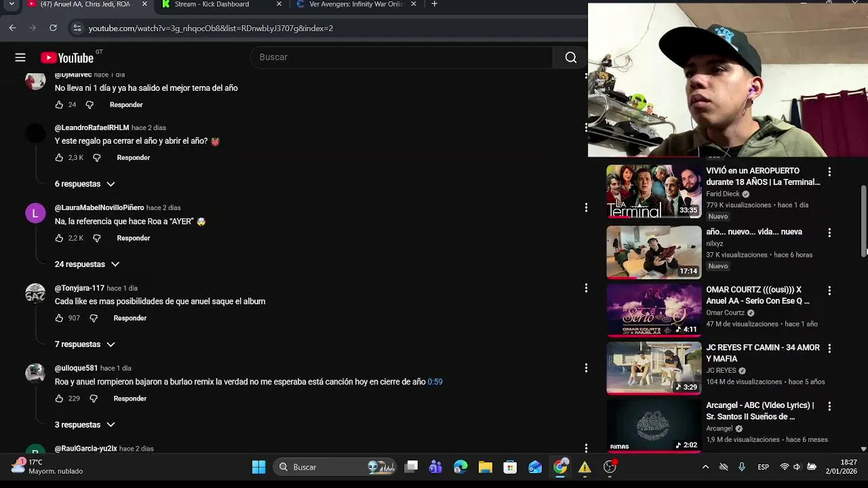
Task: Expand 24 respuestas replies
Action: pyautogui.click(x=87, y=264)
